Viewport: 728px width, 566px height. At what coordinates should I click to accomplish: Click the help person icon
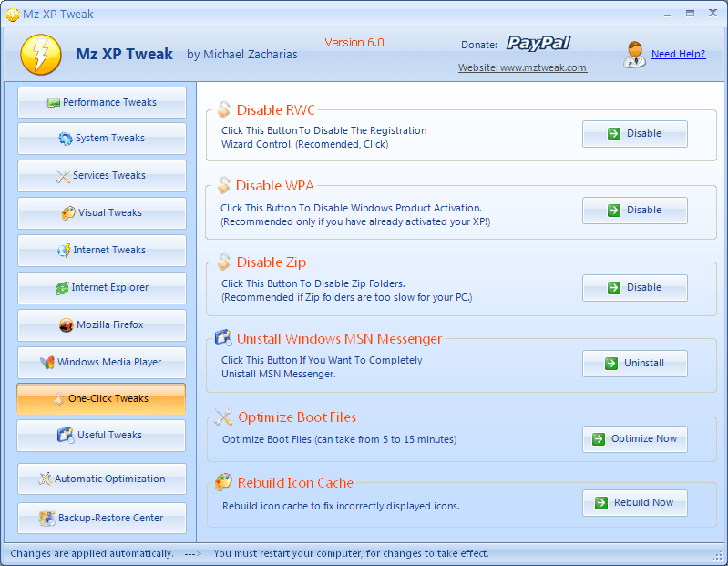click(x=634, y=55)
